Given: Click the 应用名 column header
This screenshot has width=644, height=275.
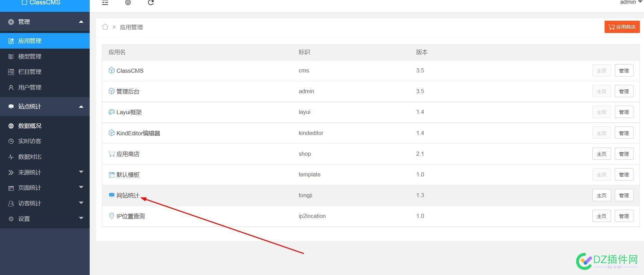Looking at the screenshot, I should pos(117,52).
